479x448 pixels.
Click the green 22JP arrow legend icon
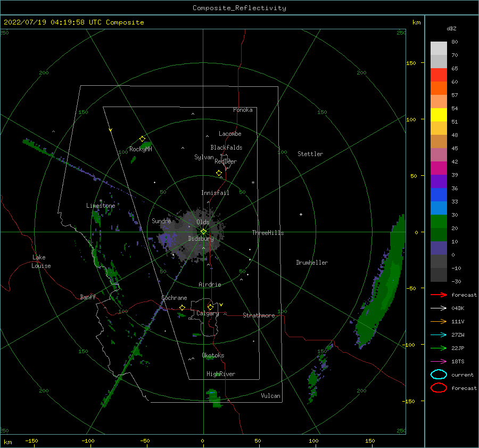click(x=439, y=348)
